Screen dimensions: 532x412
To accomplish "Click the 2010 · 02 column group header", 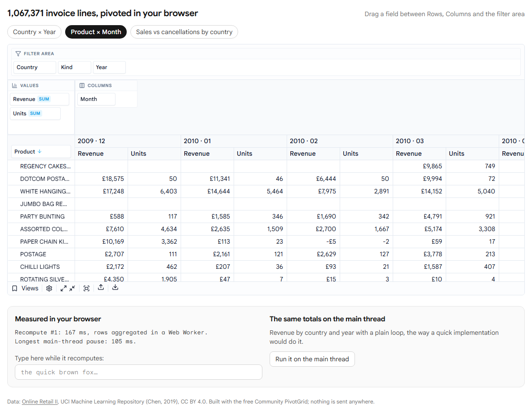I will (340, 141).
